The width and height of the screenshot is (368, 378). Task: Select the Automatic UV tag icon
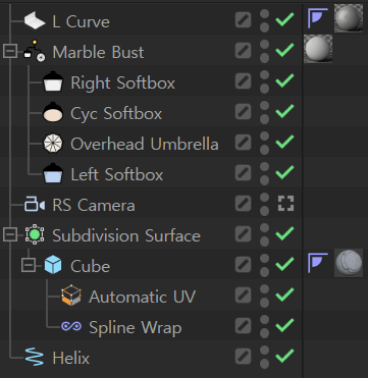[x=71, y=296]
